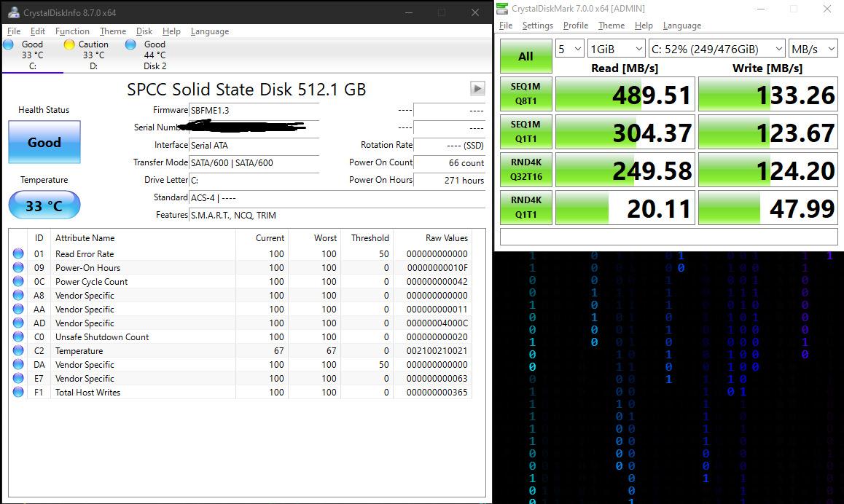This screenshot has width=844, height=504.
Task: Select the blue Good status orb for C:
Action: 9,44
